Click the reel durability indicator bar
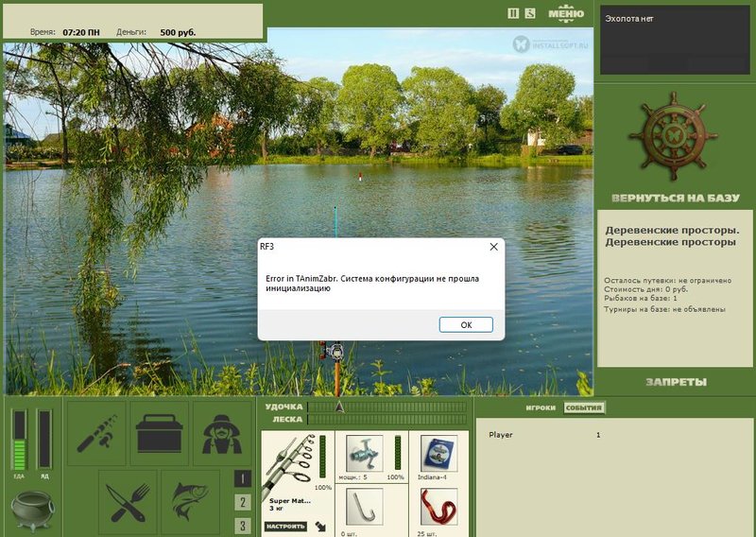Screen dimensions: 756x537 click(x=398, y=453)
